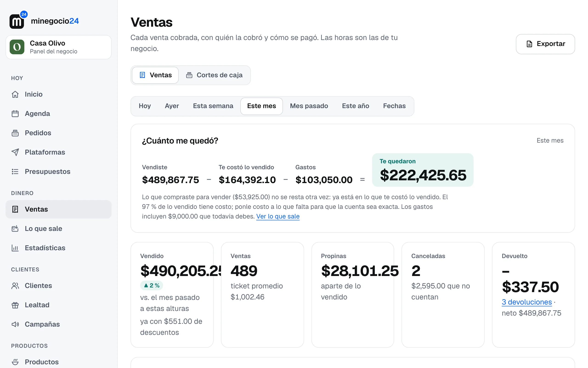
Task: Click the Gastos amount $103,050.00
Action: pyautogui.click(x=324, y=180)
